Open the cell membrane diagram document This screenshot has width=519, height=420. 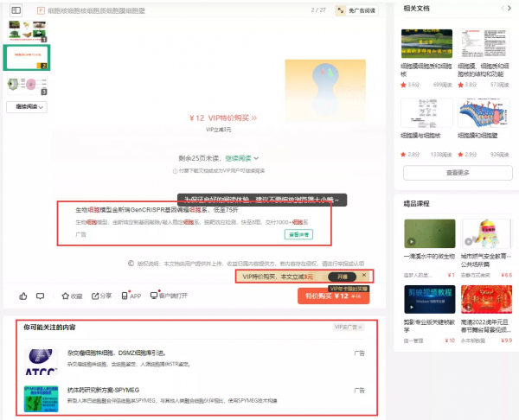(x=484, y=112)
